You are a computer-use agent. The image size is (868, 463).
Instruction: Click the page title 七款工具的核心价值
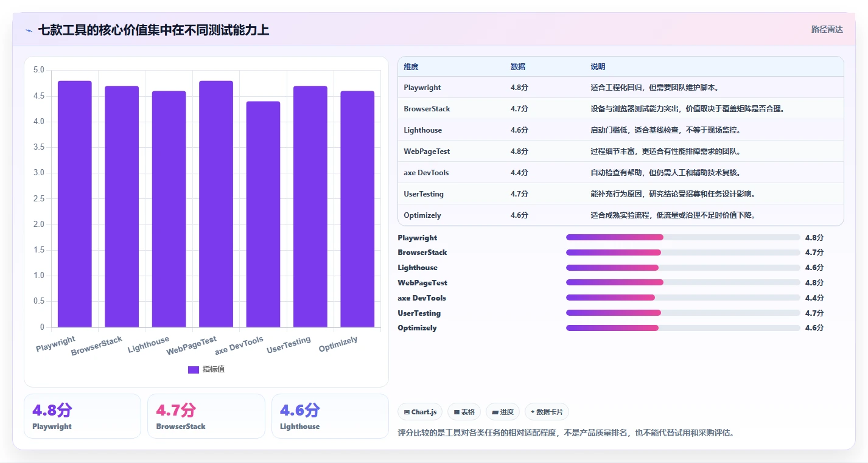click(x=153, y=30)
